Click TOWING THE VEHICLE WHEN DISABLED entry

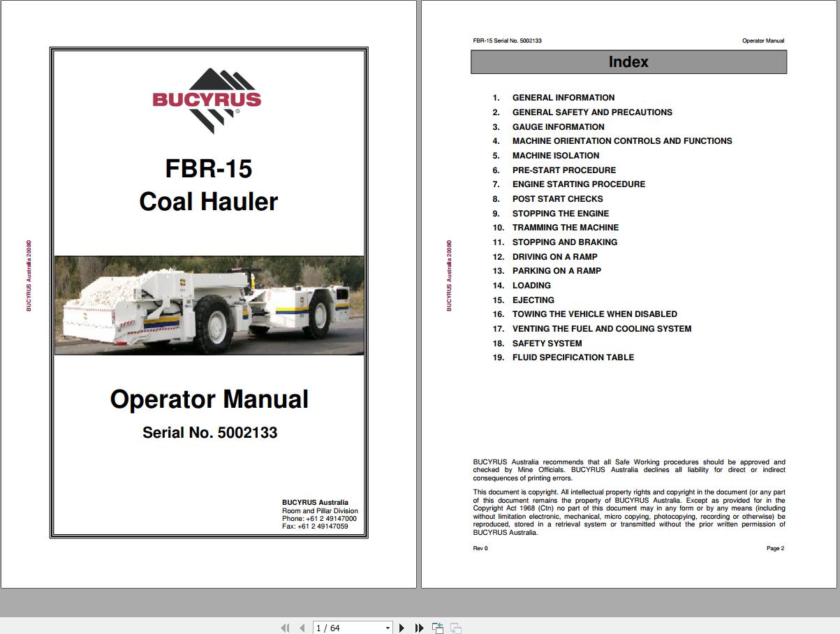(x=595, y=314)
